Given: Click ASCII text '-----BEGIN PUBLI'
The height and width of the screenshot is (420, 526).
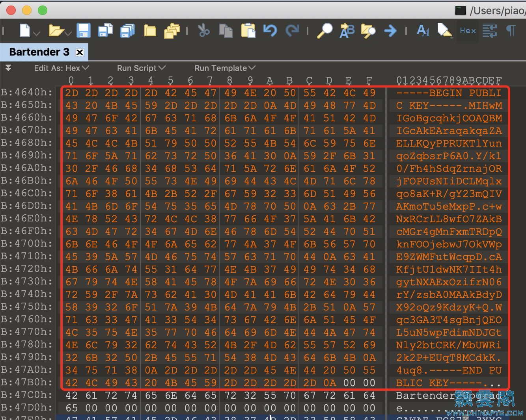Looking at the screenshot, I should tap(449, 93).
